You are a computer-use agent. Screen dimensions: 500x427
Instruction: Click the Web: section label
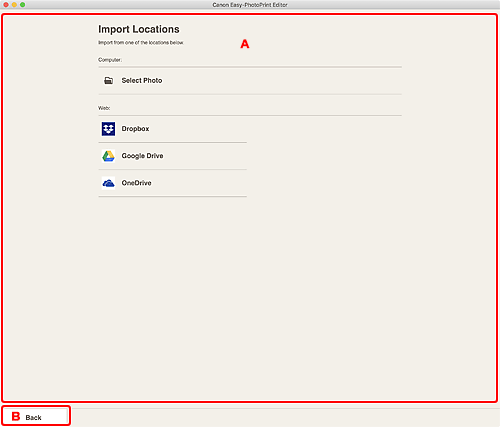coord(104,108)
